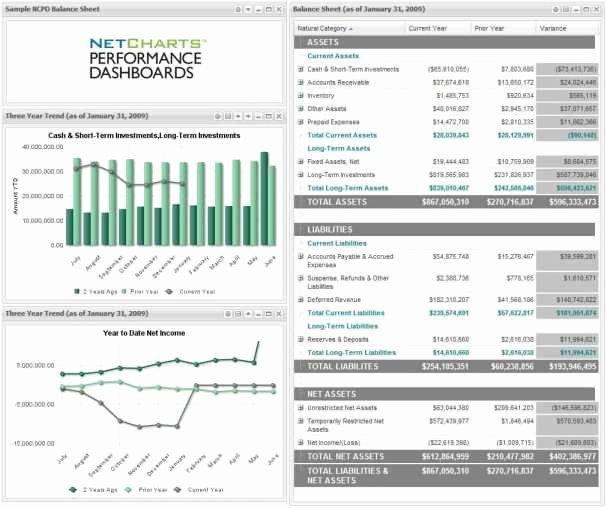
Task: Click round settings icon in Cash trend panel header
Action: [218, 116]
